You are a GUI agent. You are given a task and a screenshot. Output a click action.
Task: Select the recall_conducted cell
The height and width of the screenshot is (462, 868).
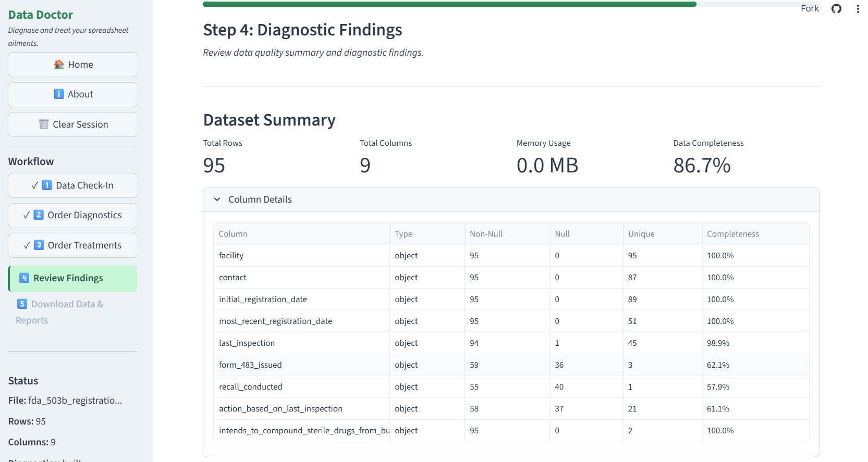point(301,387)
